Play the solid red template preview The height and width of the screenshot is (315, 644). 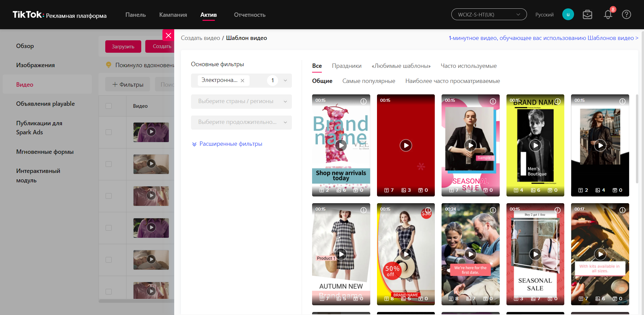click(x=406, y=145)
